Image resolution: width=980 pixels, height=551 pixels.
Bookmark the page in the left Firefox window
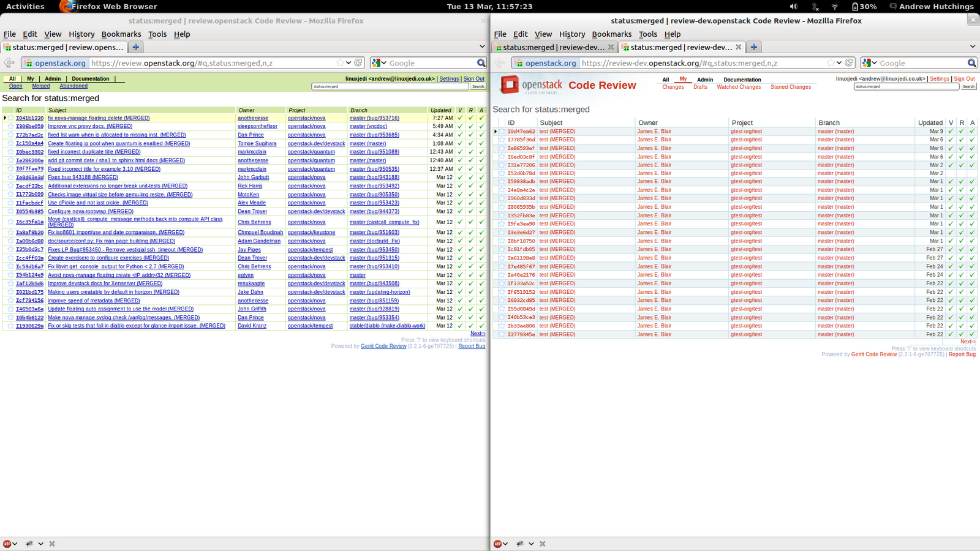point(340,62)
